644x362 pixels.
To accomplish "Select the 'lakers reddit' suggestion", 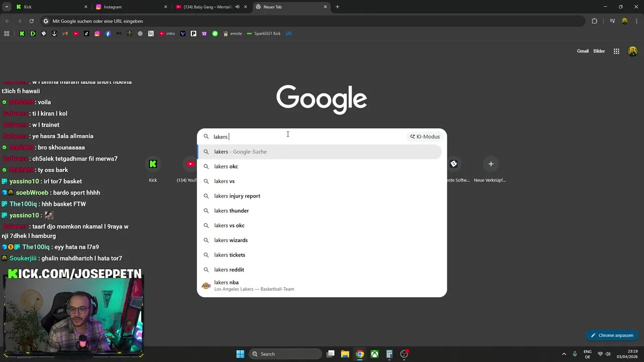I will 319,269.
